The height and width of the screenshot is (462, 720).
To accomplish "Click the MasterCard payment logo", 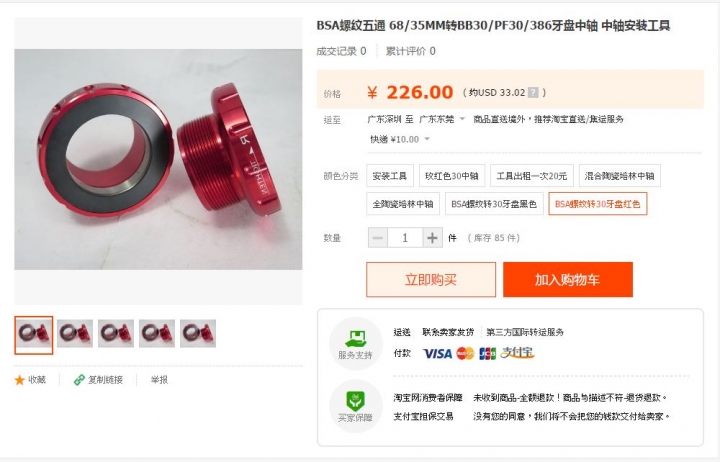I will point(465,353).
